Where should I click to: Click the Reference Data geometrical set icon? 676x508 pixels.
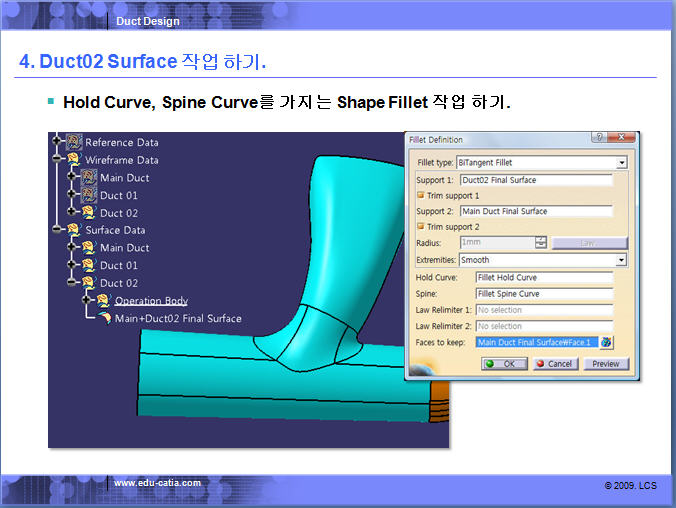tap(74, 142)
